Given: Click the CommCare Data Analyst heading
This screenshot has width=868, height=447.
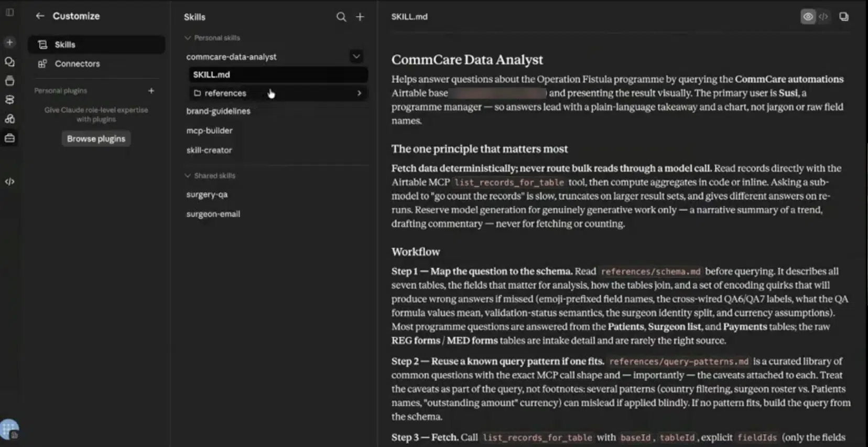Looking at the screenshot, I should pos(467,60).
